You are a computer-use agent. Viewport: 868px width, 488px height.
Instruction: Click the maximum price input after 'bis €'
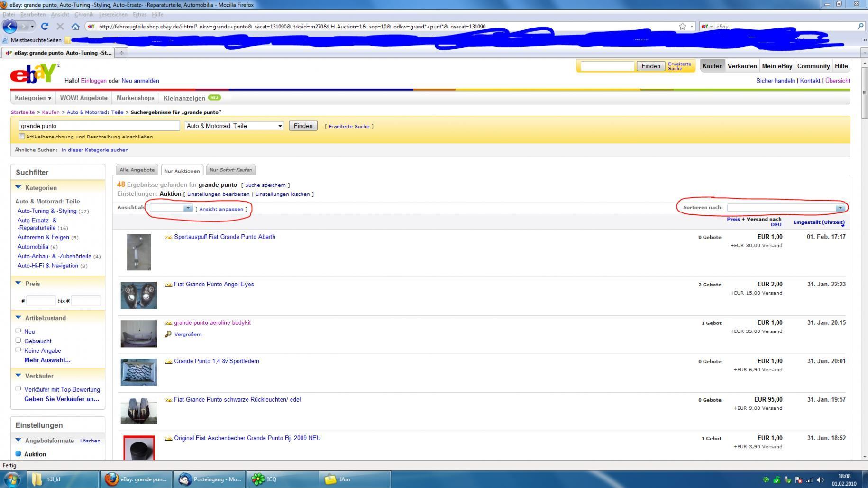tap(86, 301)
